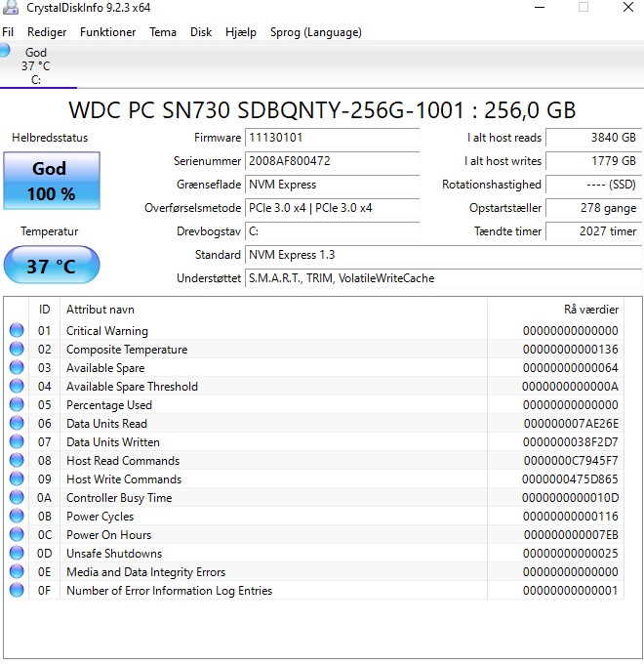Click the Serienummer field 2008AF800472

pos(333,161)
